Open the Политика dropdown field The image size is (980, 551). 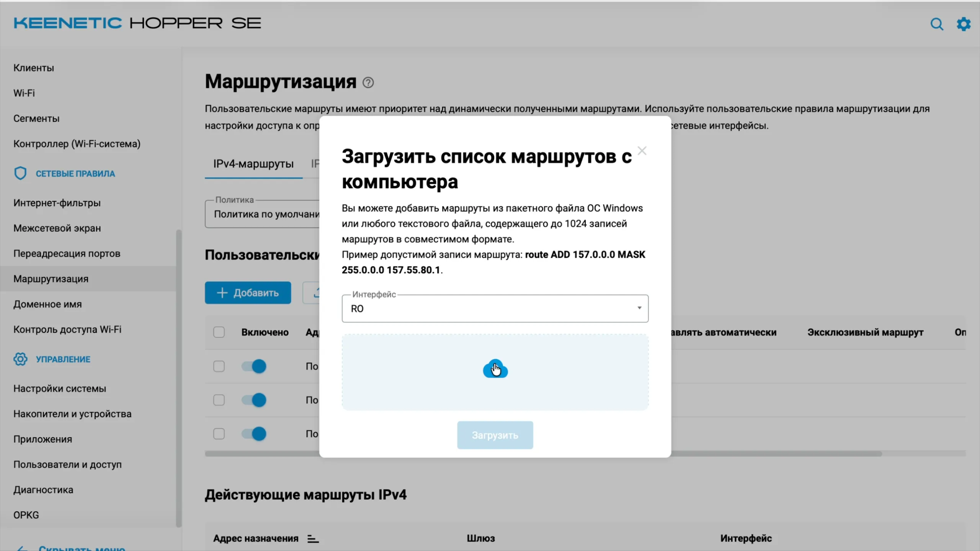263,214
